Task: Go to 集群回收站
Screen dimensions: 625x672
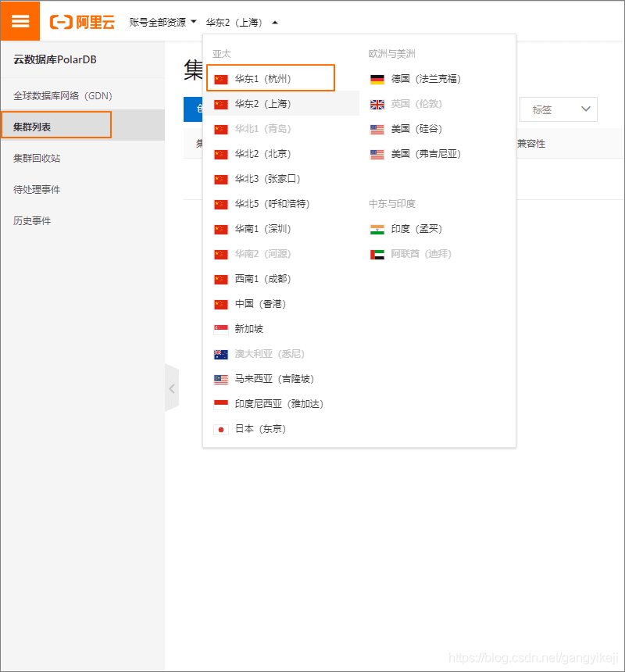Action: click(x=37, y=158)
